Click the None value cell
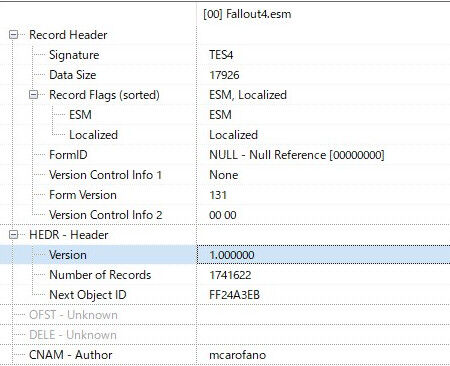 224,175
